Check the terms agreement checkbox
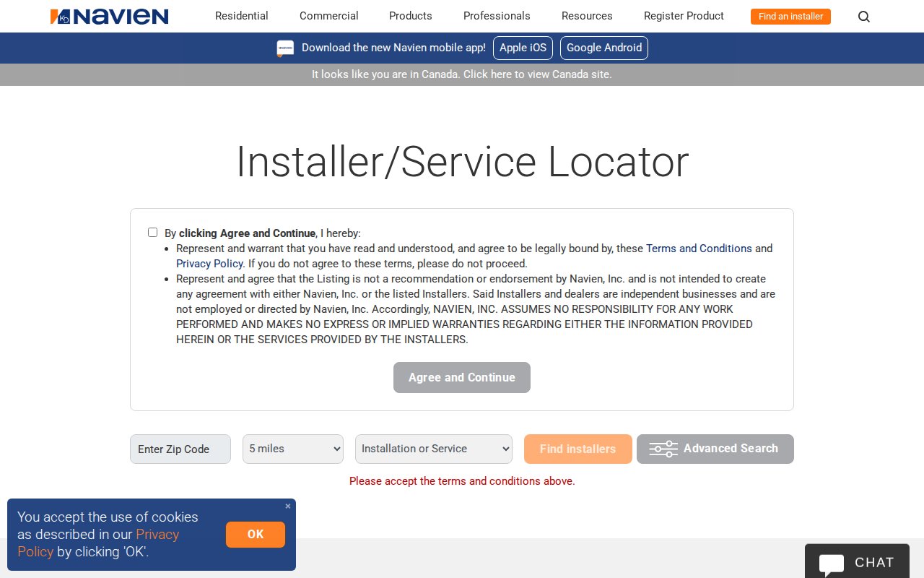Image resolution: width=924 pixels, height=578 pixels. point(152,233)
